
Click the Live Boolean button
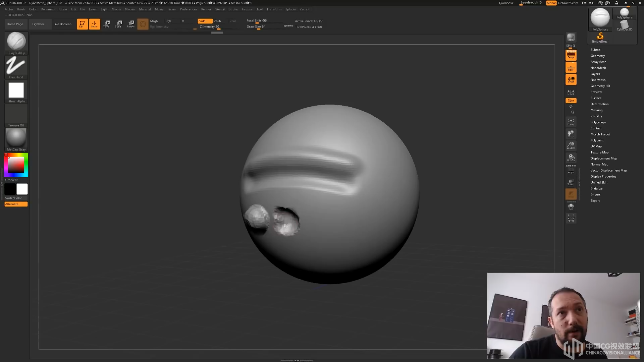[62, 24]
